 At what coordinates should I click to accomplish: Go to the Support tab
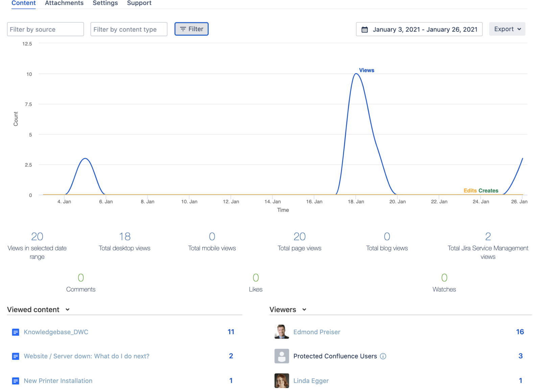139,3
